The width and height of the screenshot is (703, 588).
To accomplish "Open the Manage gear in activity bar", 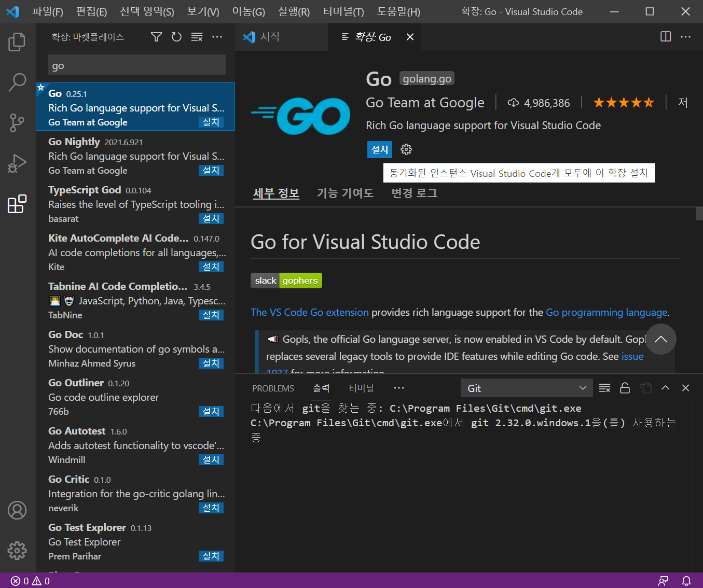I will (x=17, y=550).
